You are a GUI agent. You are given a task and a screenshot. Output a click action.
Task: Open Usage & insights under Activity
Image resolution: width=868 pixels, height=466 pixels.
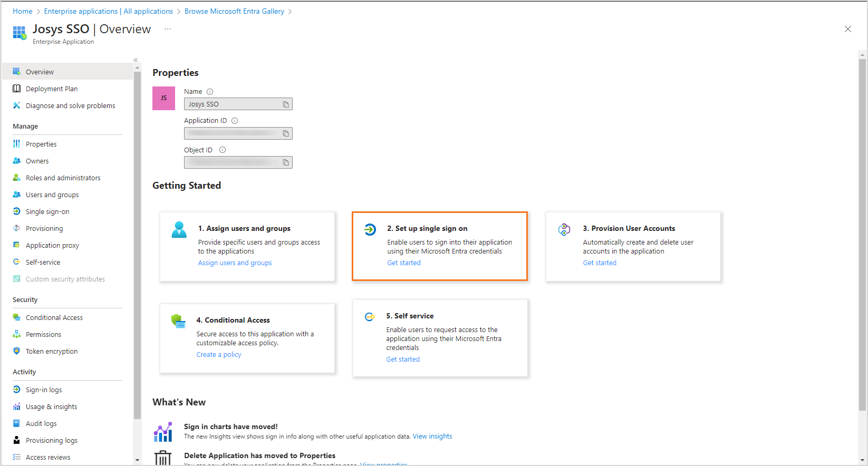pyautogui.click(x=67, y=406)
